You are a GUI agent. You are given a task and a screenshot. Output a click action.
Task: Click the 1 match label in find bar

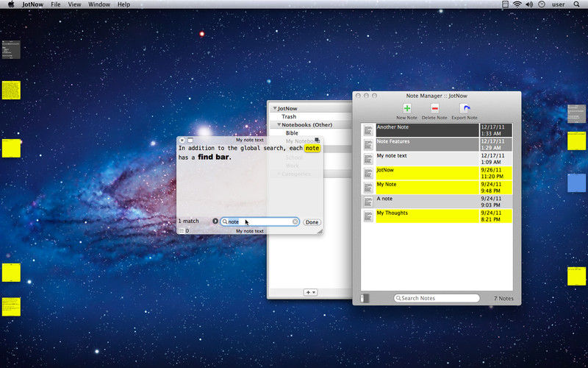188,222
